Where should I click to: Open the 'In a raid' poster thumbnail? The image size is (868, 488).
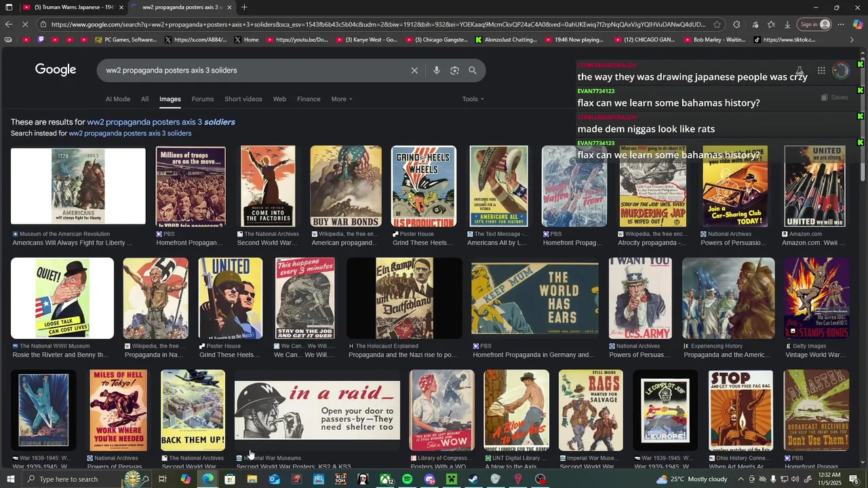317,410
